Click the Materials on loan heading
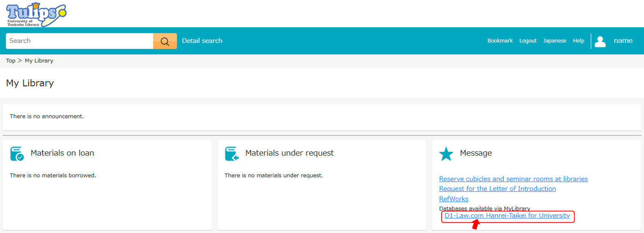 pyautogui.click(x=63, y=153)
